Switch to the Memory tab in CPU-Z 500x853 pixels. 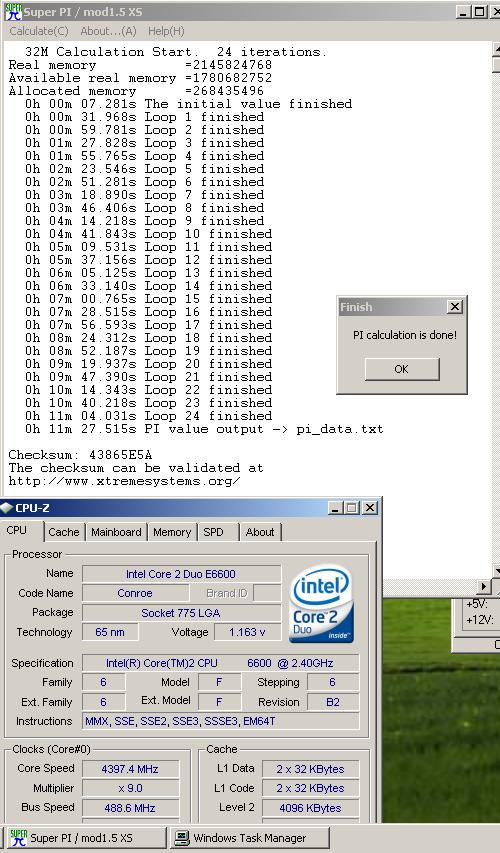(172, 532)
